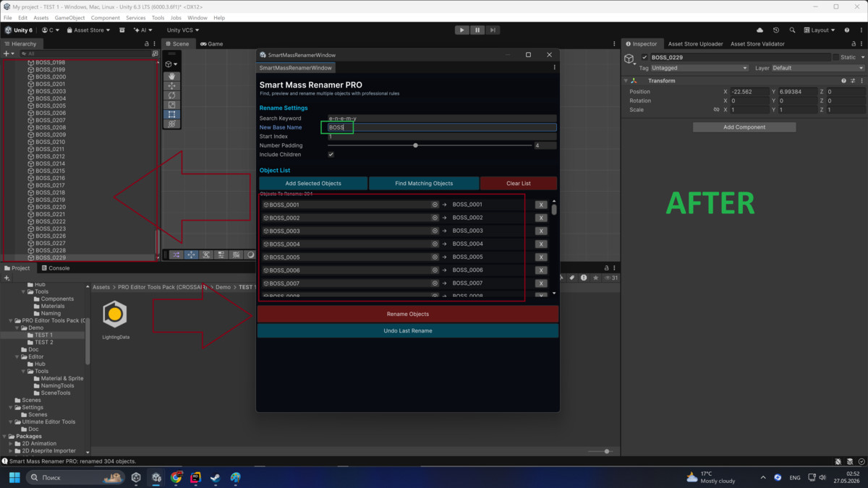Screen dimensions: 868x488
Task: Click the Add Selected Objects button
Action: point(313,184)
